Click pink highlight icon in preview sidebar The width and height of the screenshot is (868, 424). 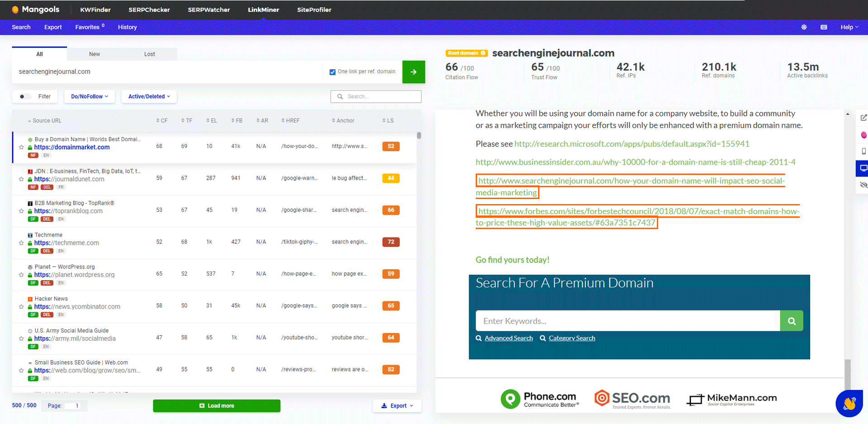point(863,135)
